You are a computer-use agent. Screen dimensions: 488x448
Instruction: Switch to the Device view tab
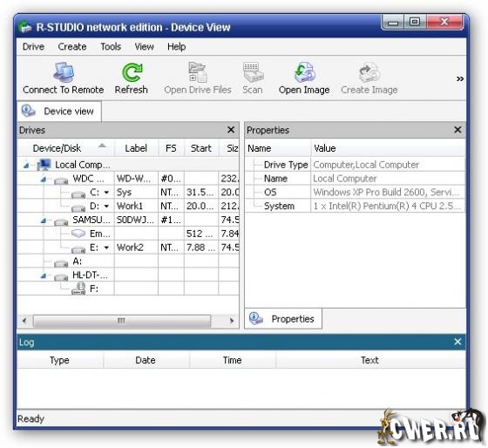click(x=59, y=112)
